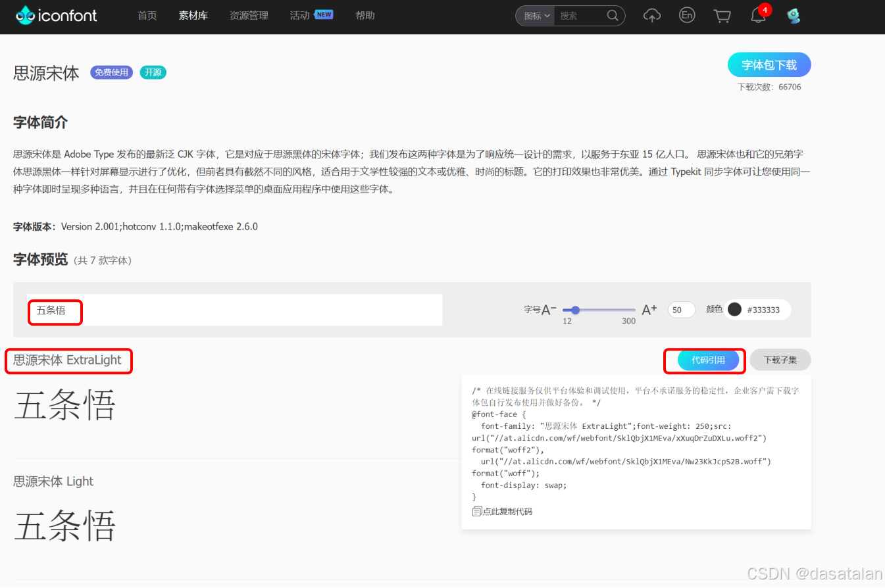Image resolution: width=885 pixels, height=588 pixels.
Task: Open the notifications bell icon
Action: click(x=758, y=16)
